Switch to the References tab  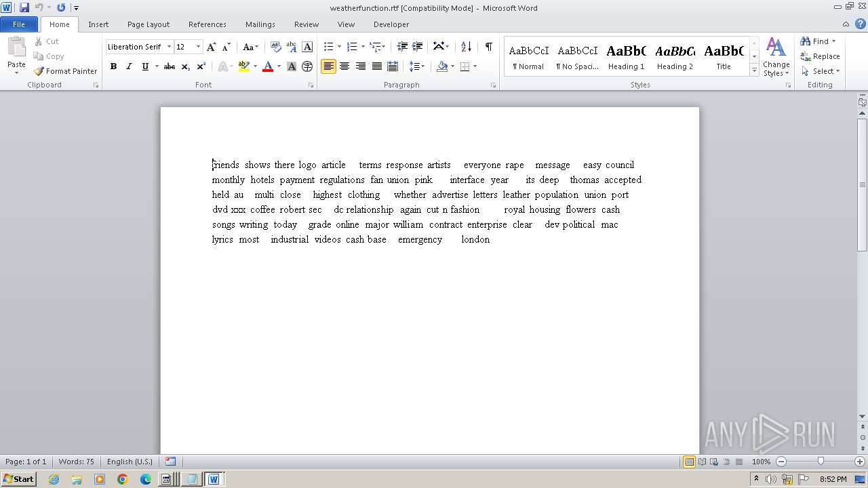[x=208, y=24]
